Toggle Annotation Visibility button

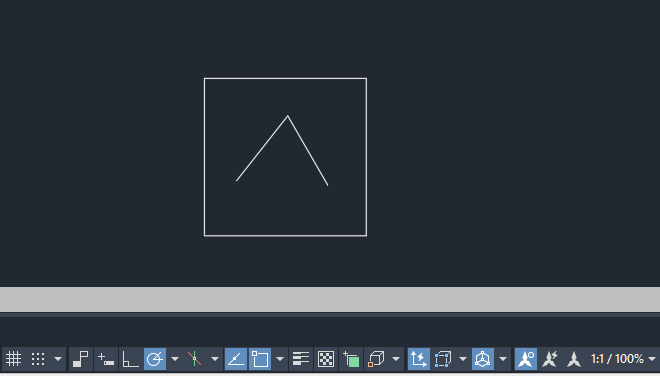click(x=526, y=359)
